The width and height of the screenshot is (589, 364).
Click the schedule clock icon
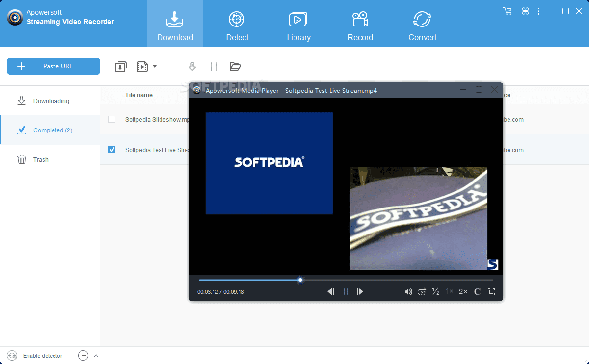tap(83, 355)
